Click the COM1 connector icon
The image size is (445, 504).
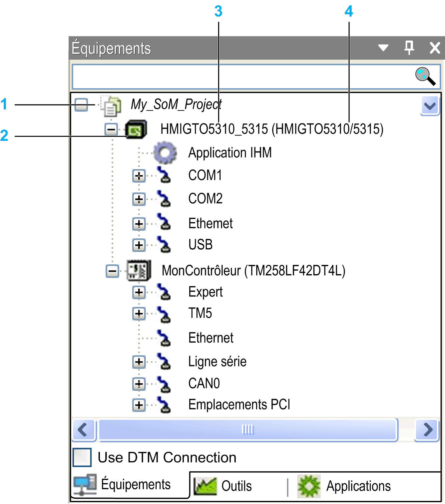(164, 175)
